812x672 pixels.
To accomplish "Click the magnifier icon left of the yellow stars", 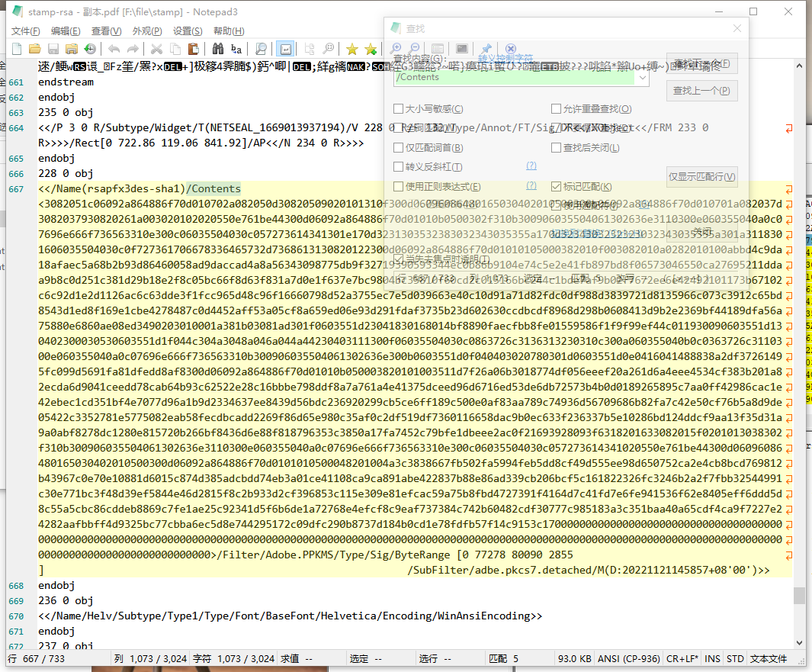I will click(x=329, y=50).
